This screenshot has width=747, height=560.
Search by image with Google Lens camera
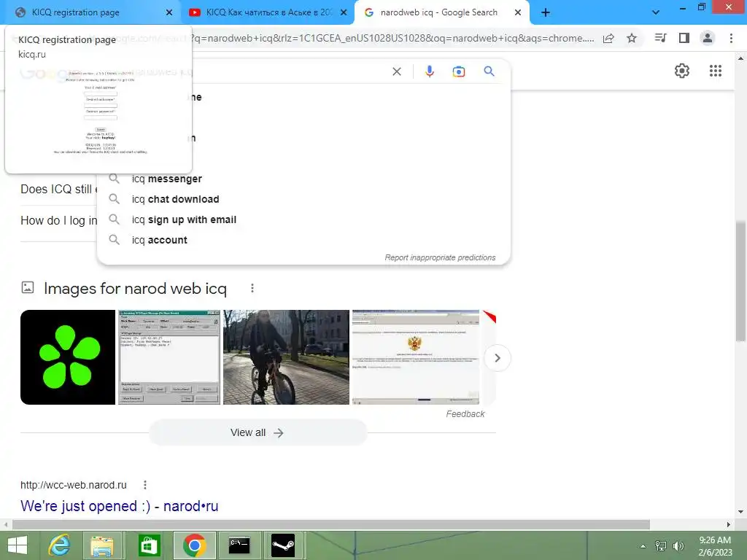[458, 71]
